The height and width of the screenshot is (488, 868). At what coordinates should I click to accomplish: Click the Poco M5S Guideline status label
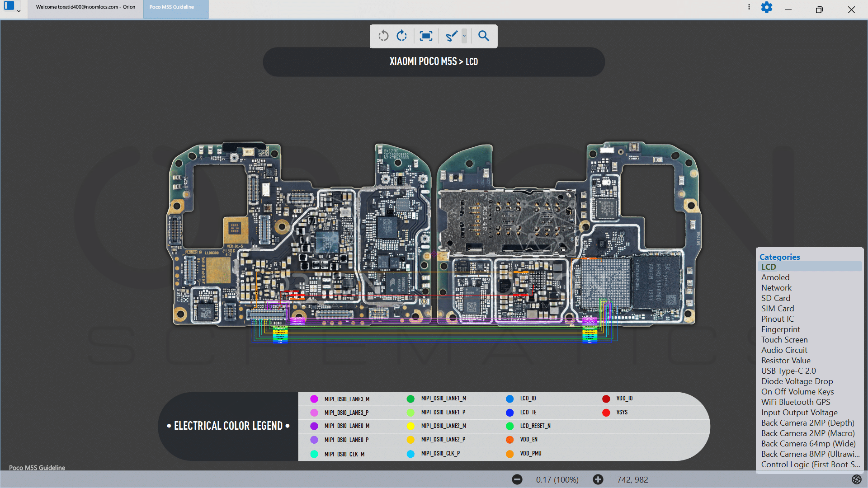(37, 468)
